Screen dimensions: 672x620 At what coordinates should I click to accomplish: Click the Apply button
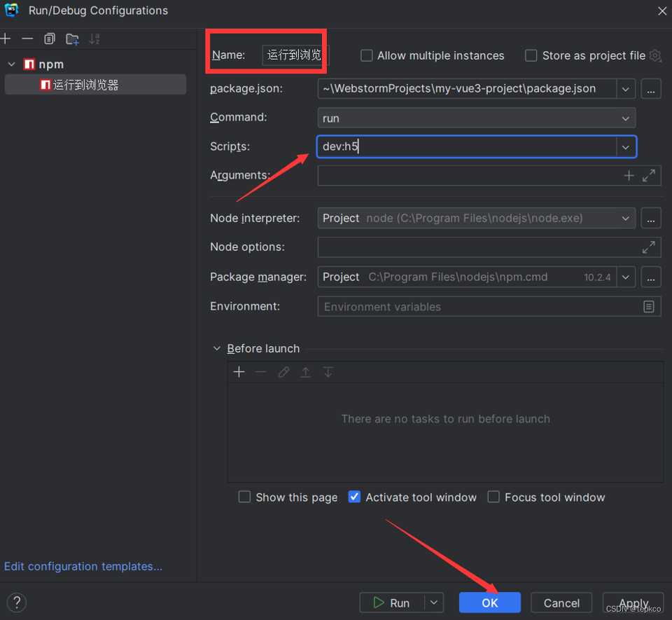pos(633,603)
